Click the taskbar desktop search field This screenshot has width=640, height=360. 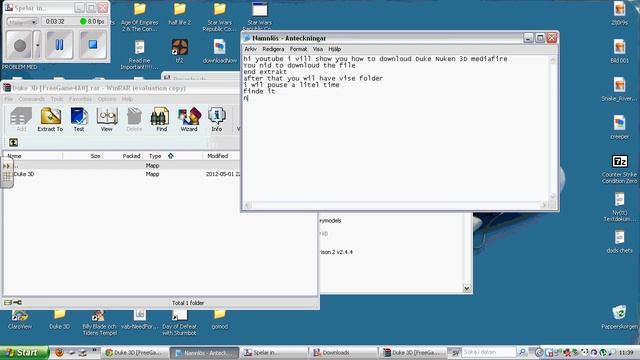tap(488, 352)
